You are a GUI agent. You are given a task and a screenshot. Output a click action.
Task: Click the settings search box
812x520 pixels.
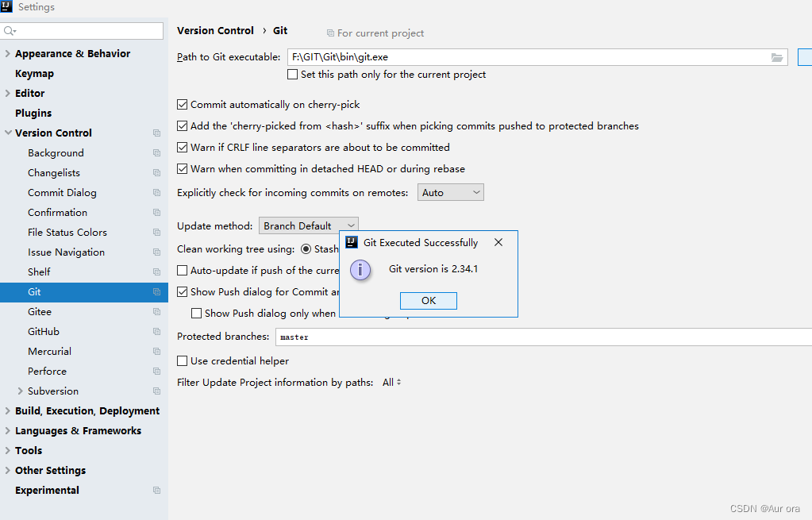[x=82, y=31]
